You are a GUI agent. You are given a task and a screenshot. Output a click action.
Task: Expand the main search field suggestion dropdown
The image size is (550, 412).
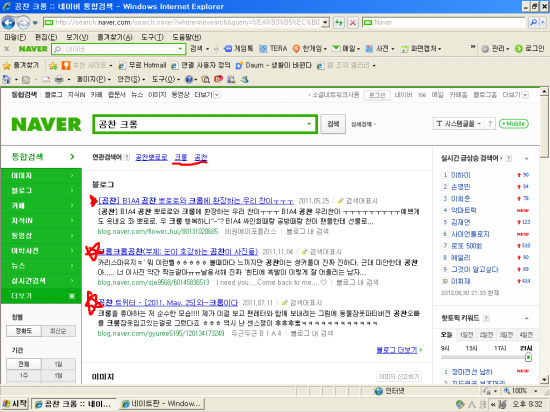coord(309,124)
